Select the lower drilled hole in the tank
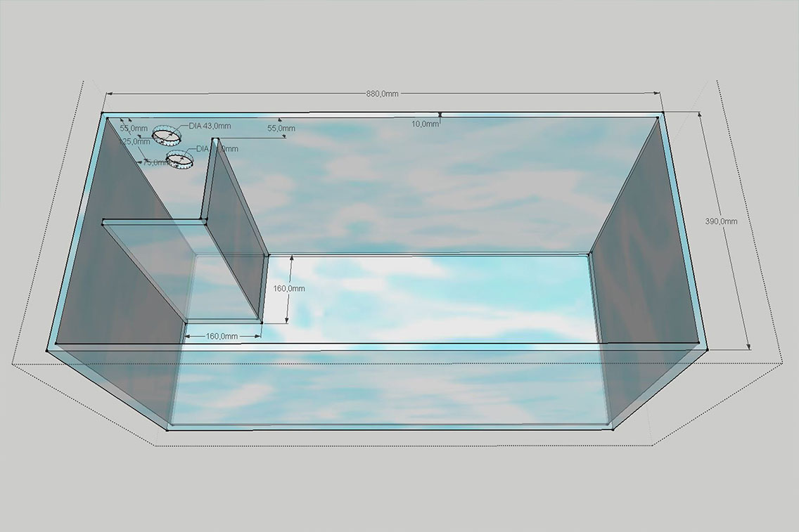The width and height of the screenshot is (799, 532). 180,158
